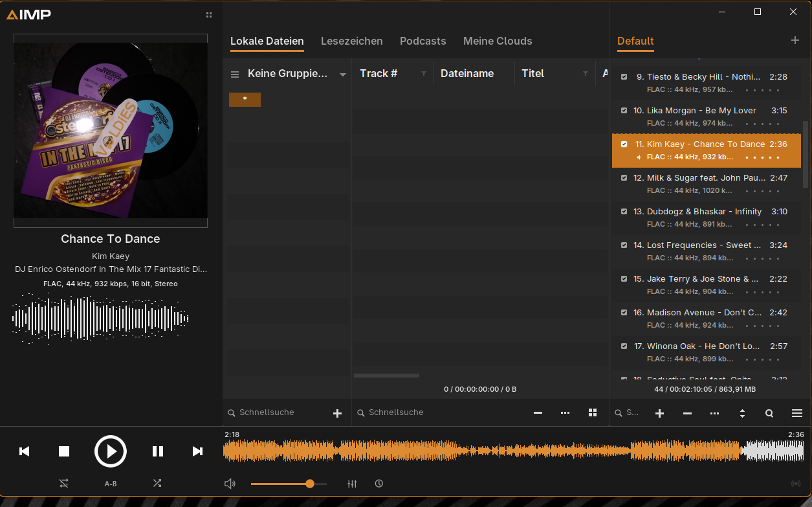Sort by the Track # column header

(379, 73)
